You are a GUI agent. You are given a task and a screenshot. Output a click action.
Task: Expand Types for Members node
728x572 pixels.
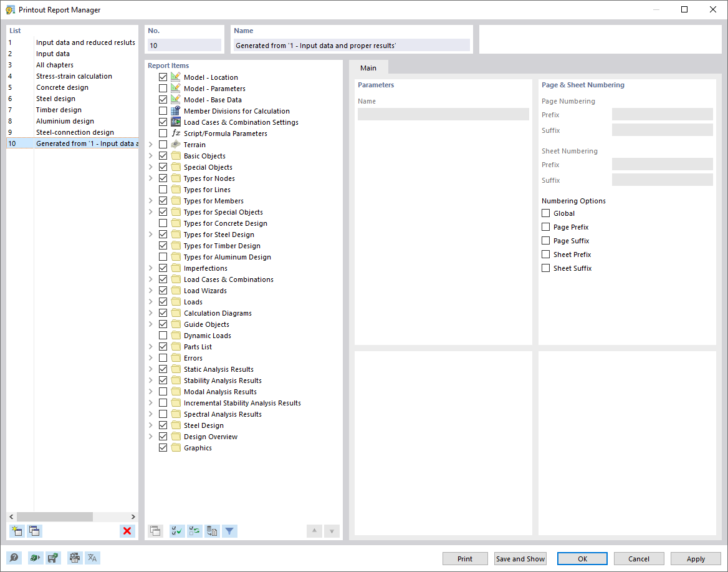[x=151, y=201]
